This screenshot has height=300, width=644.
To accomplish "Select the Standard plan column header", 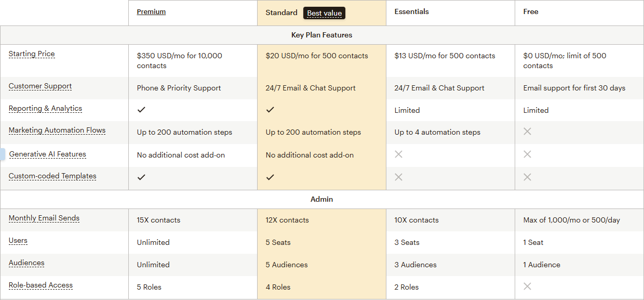I will pos(281,12).
